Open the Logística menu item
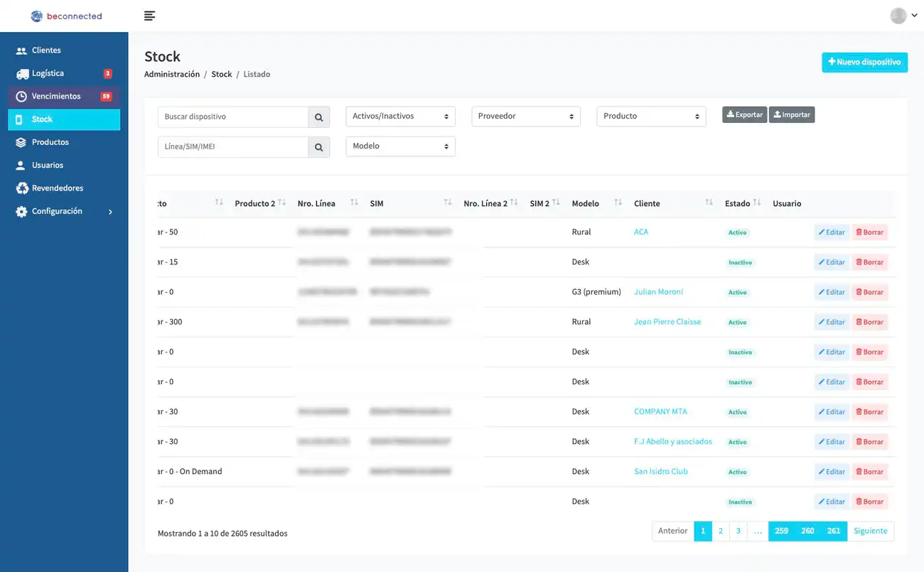The image size is (924, 572). 64,73
